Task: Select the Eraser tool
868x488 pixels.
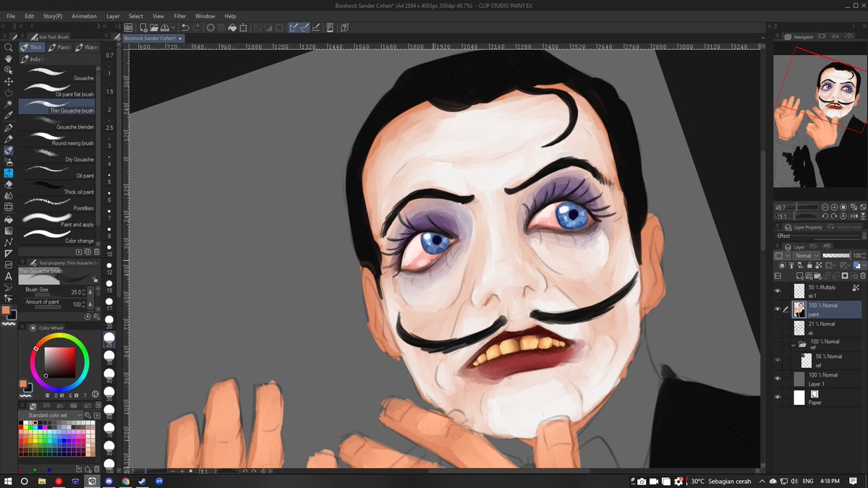Action: (9, 184)
